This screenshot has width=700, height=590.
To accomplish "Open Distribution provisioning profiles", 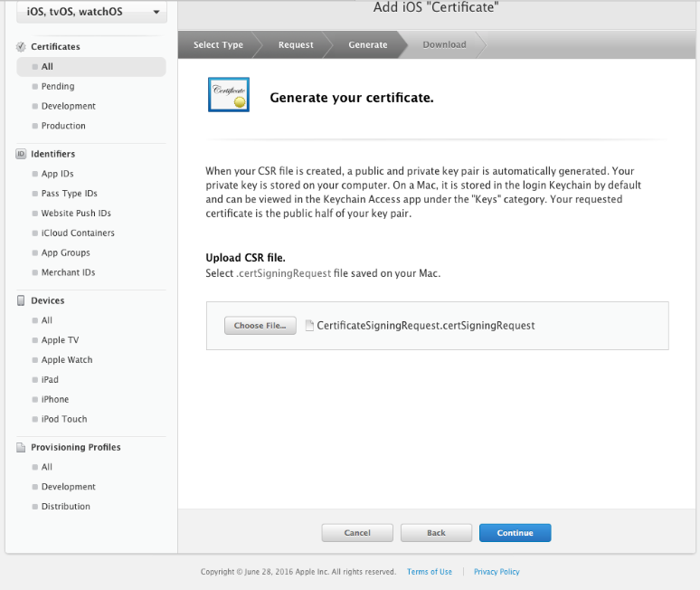I will 66,507.
